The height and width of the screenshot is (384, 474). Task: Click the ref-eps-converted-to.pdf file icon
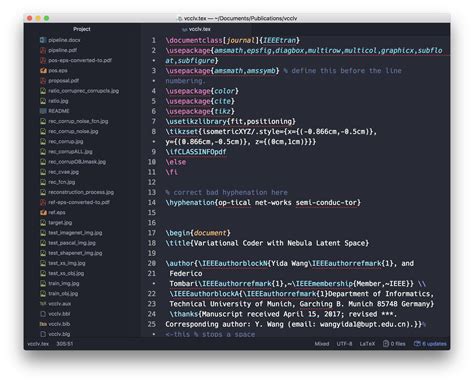point(43,202)
